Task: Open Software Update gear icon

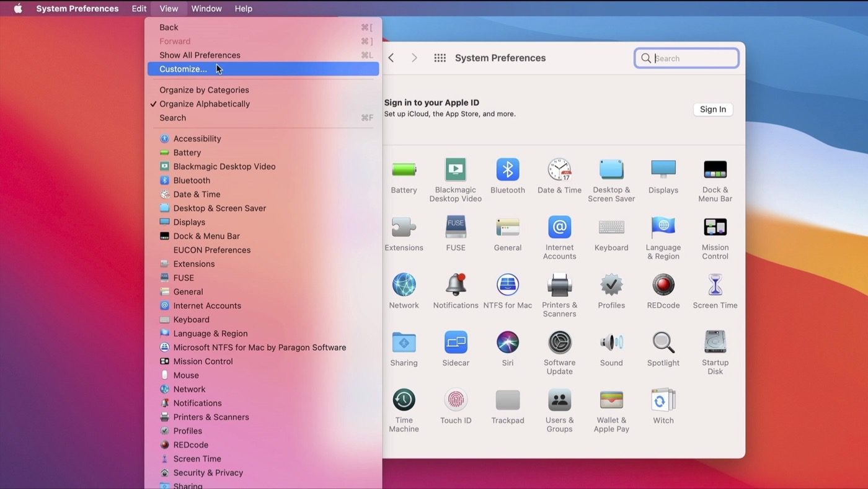Action: tap(559, 343)
